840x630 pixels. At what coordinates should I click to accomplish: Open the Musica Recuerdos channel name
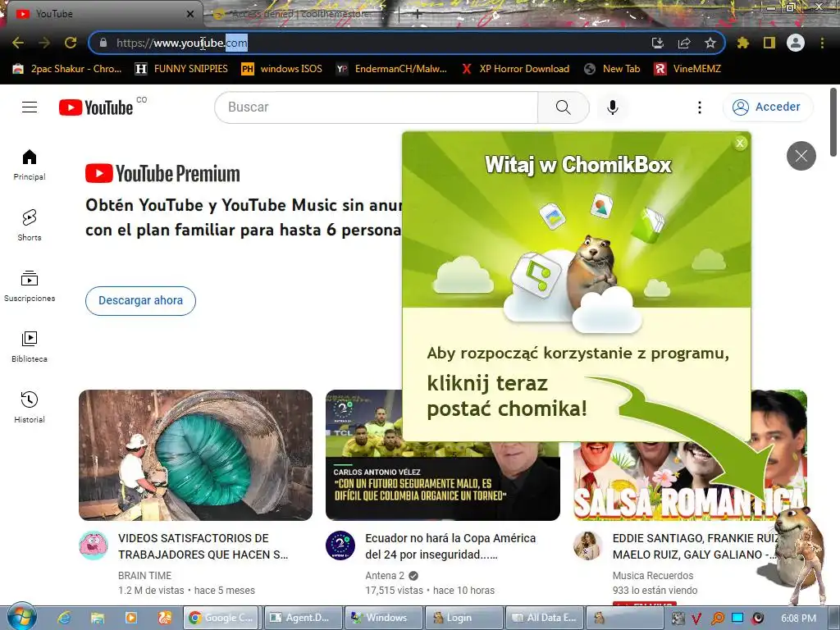652,575
